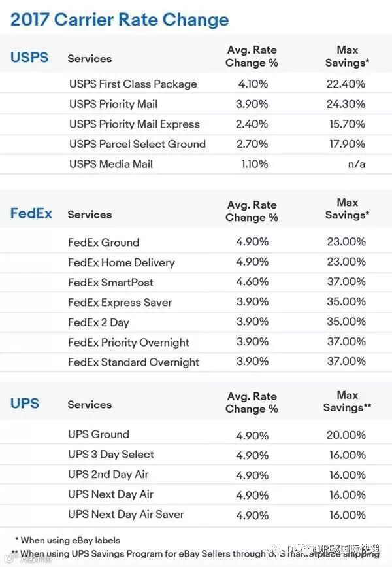The height and width of the screenshot is (567, 392).
Task: Click USPS Priority Mail Express service name
Action: tap(135, 124)
